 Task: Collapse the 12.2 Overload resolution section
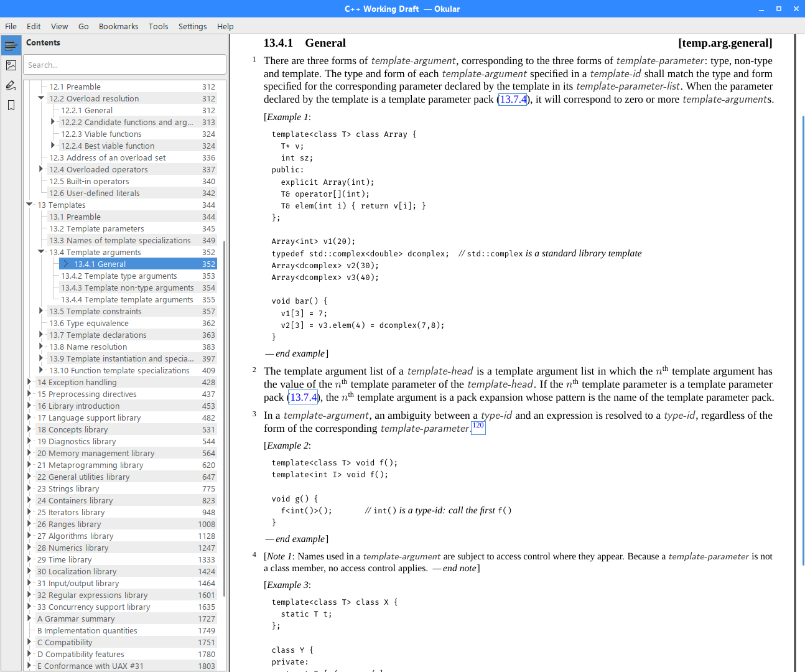click(40, 98)
